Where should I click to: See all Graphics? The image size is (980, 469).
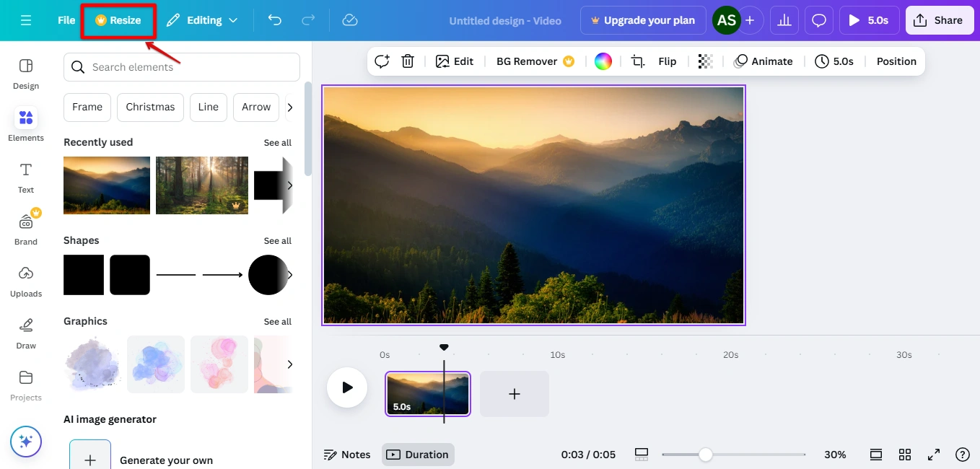[277, 322]
